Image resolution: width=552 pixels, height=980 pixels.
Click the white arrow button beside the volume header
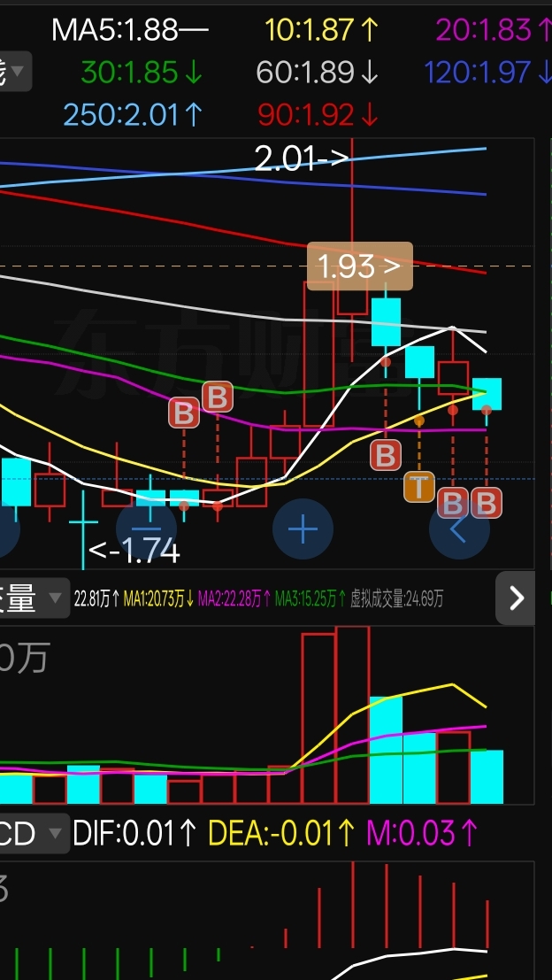pos(515,598)
